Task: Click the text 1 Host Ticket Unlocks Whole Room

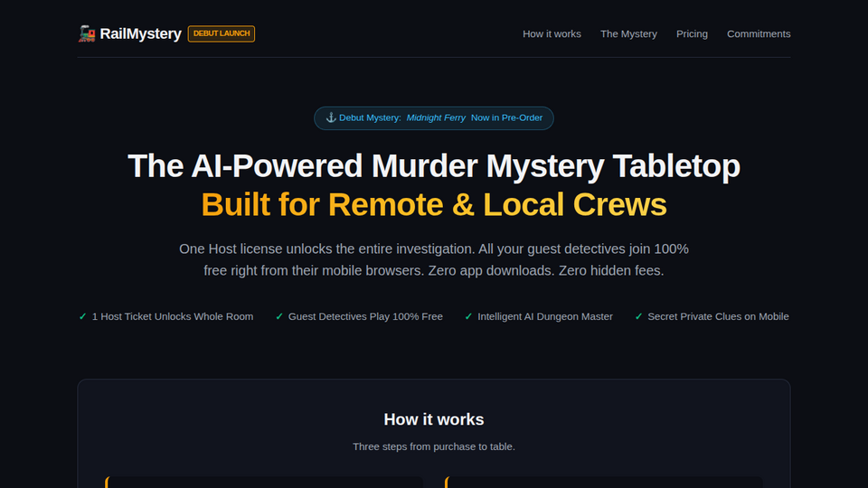Action: click(173, 316)
